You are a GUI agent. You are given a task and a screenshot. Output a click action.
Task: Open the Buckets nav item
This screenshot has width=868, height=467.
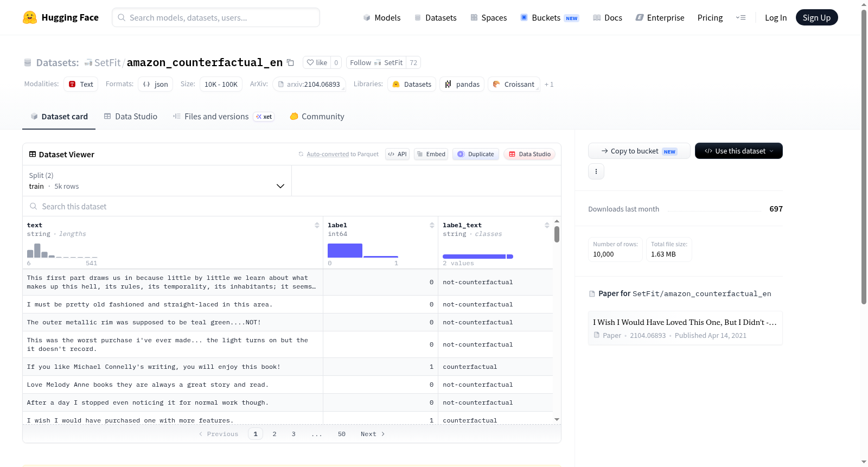[x=550, y=17]
